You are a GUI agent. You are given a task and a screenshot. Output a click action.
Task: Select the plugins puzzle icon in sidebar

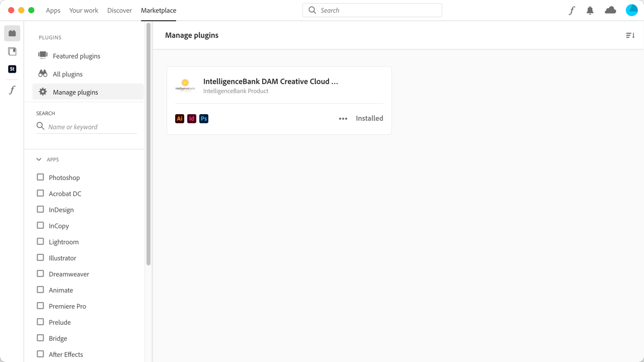point(12,33)
